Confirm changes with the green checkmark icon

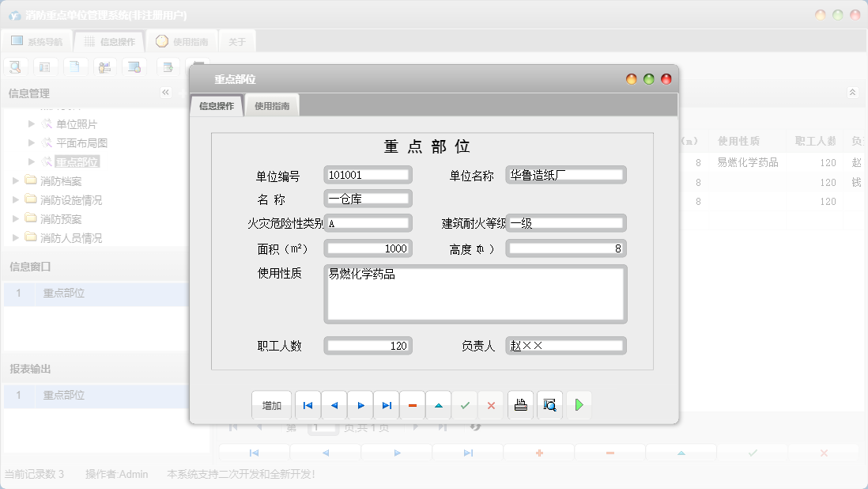[x=465, y=404]
